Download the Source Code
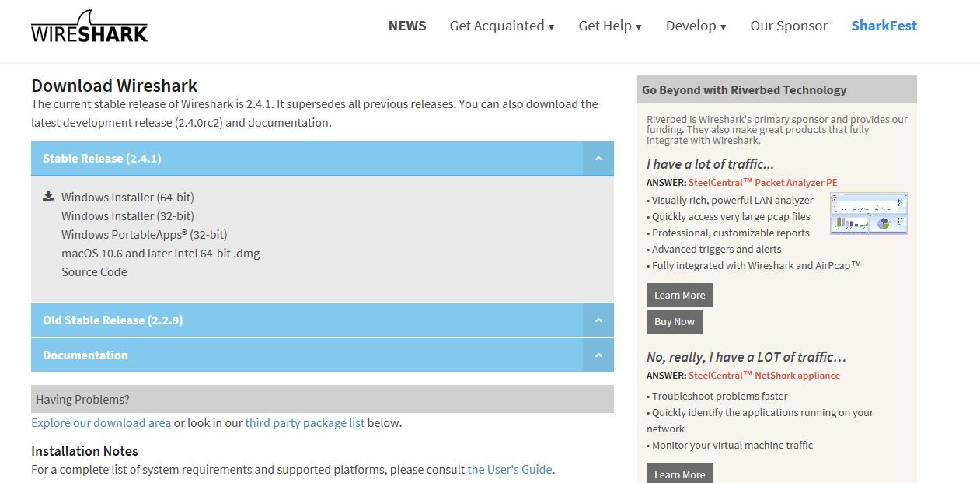 (x=94, y=272)
